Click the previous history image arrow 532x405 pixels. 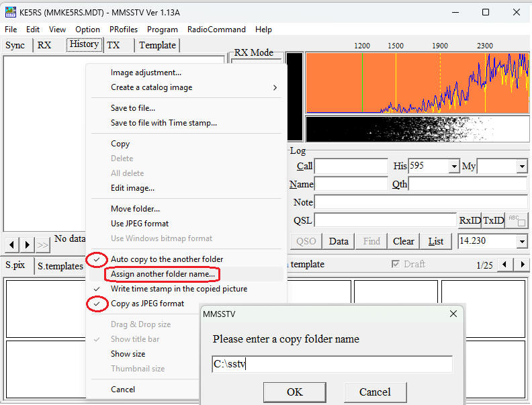coord(11,244)
